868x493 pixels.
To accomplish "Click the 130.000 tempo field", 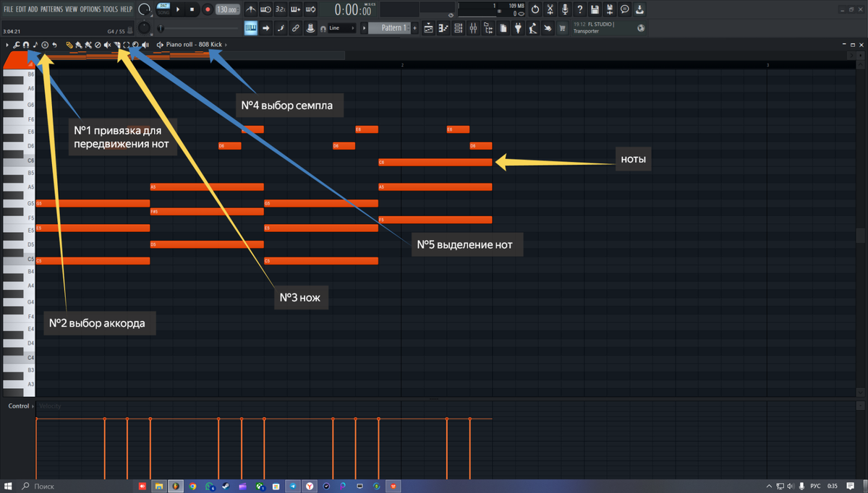I will click(x=228, y=9).
